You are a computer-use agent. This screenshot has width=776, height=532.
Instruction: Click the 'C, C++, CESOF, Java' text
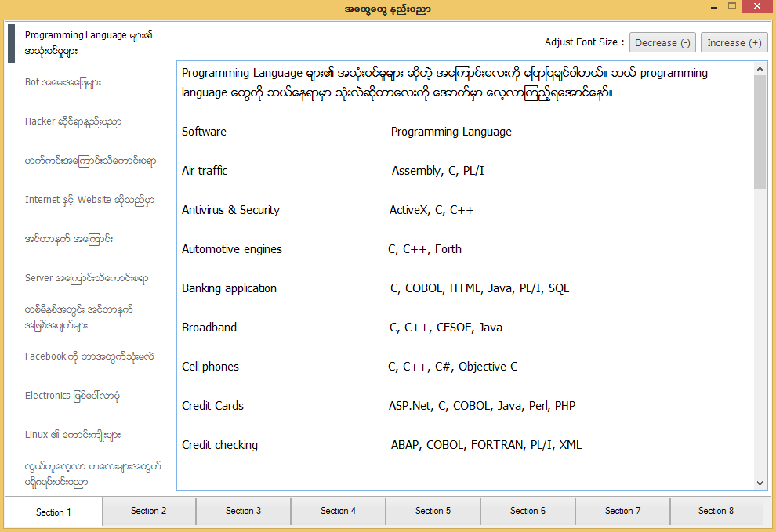pos(446,328)
